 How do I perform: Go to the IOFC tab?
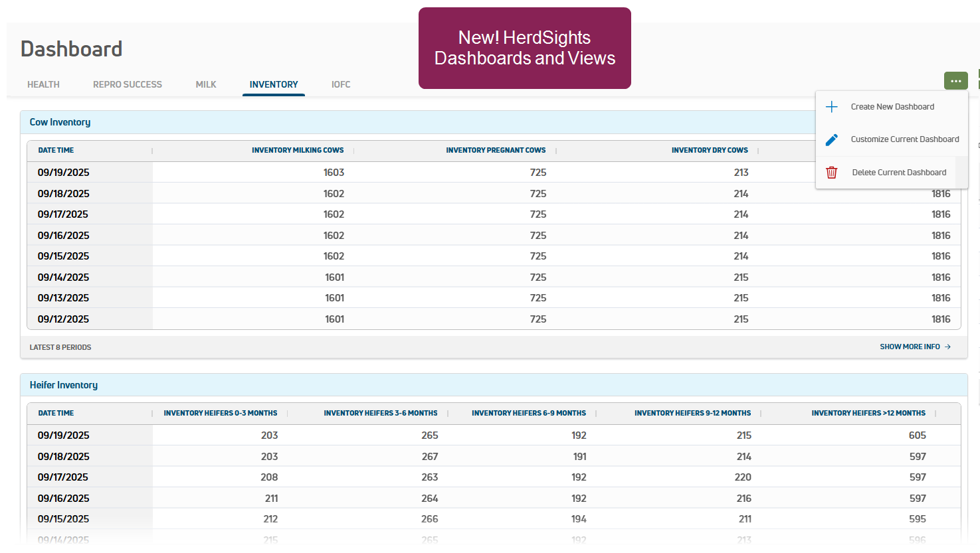341,84
